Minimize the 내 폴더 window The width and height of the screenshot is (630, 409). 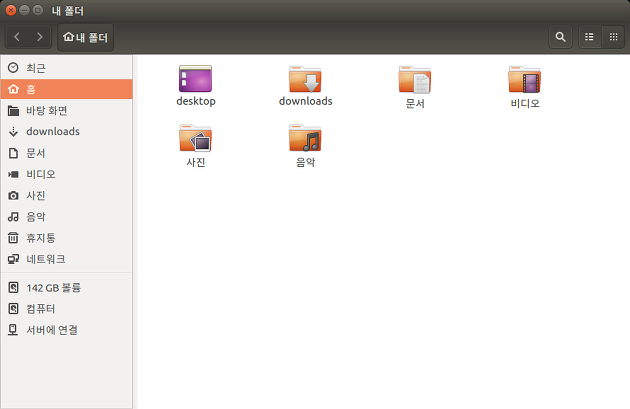point(25,10)
